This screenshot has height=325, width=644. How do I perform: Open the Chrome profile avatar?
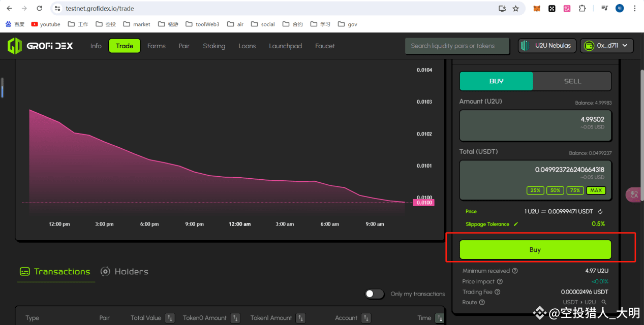tap(620, 9)
